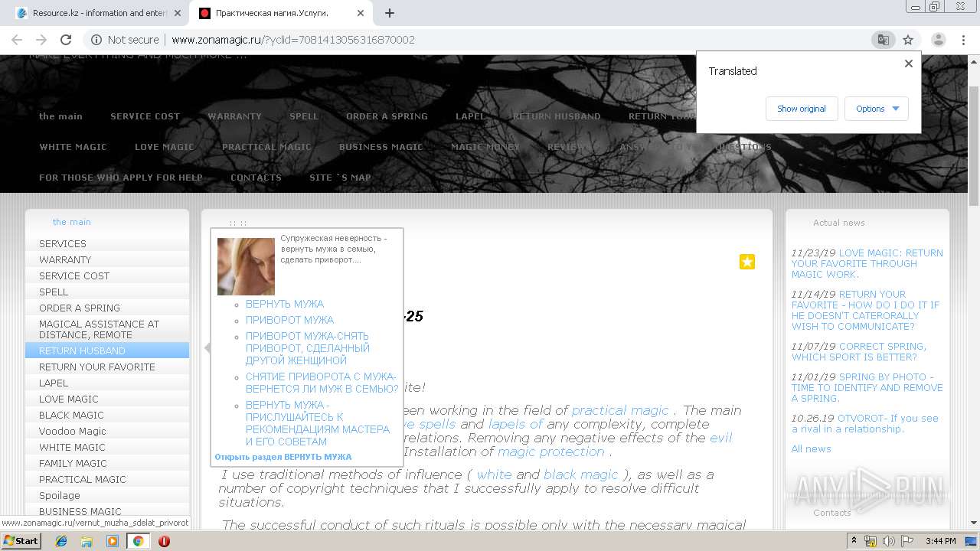Select Voodoo Magic in the left sidebar
980x551 pixels.
107,431
